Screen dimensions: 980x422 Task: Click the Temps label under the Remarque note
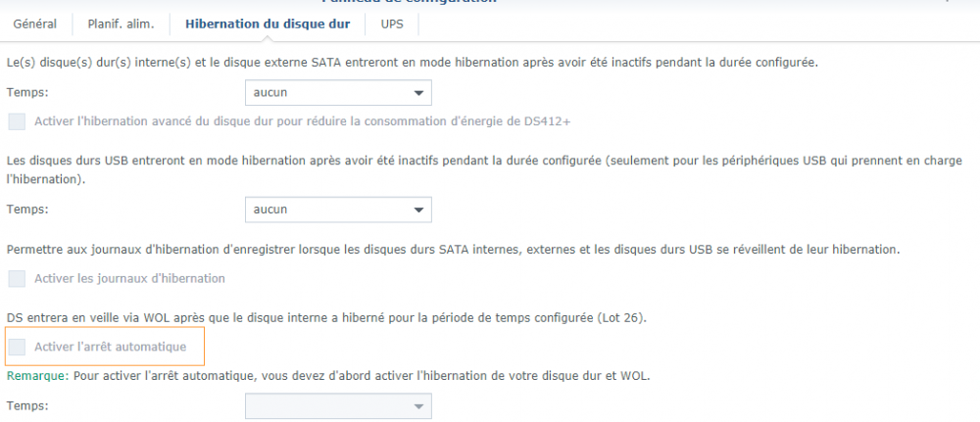[27, 405]
